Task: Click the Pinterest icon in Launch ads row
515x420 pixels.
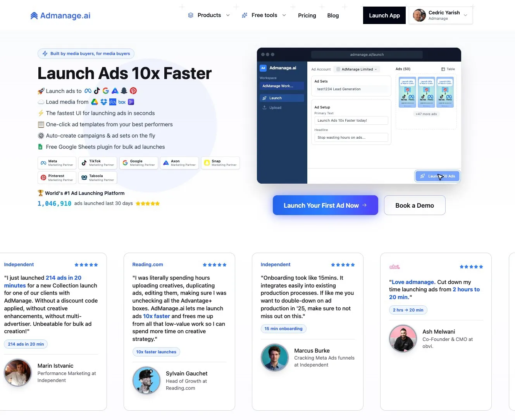Action: point(133,91)
